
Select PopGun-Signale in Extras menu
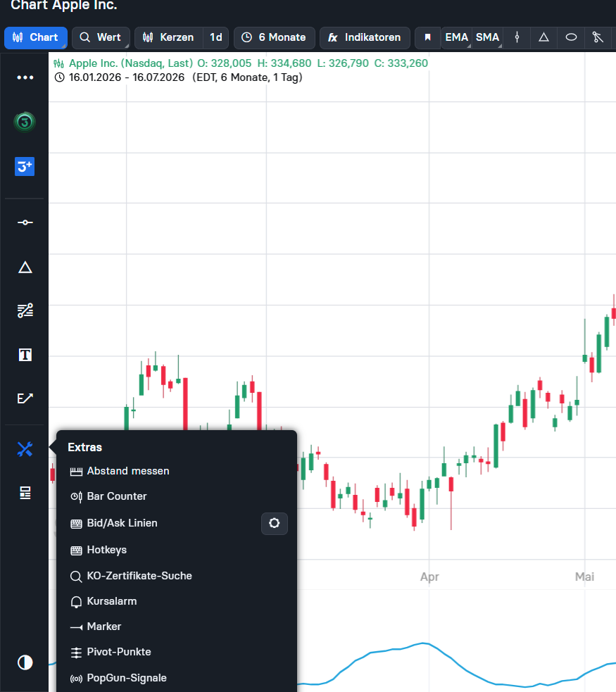(x=177, y=679)
